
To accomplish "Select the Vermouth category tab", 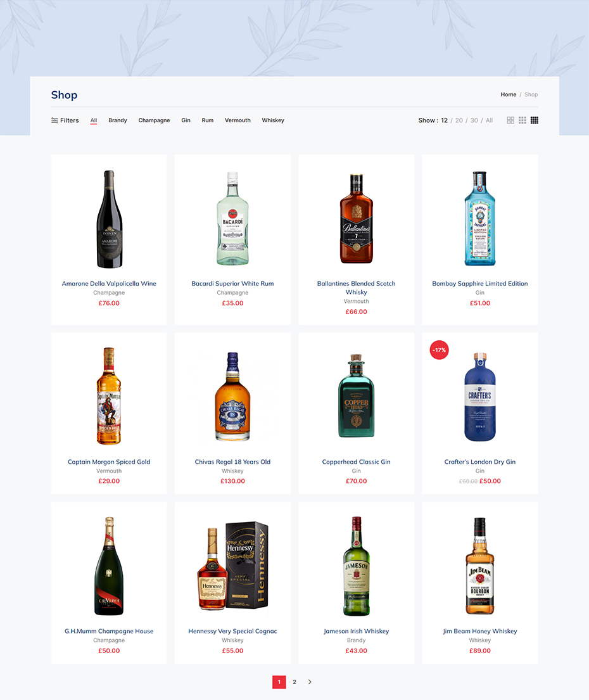I will click(237, 120).
